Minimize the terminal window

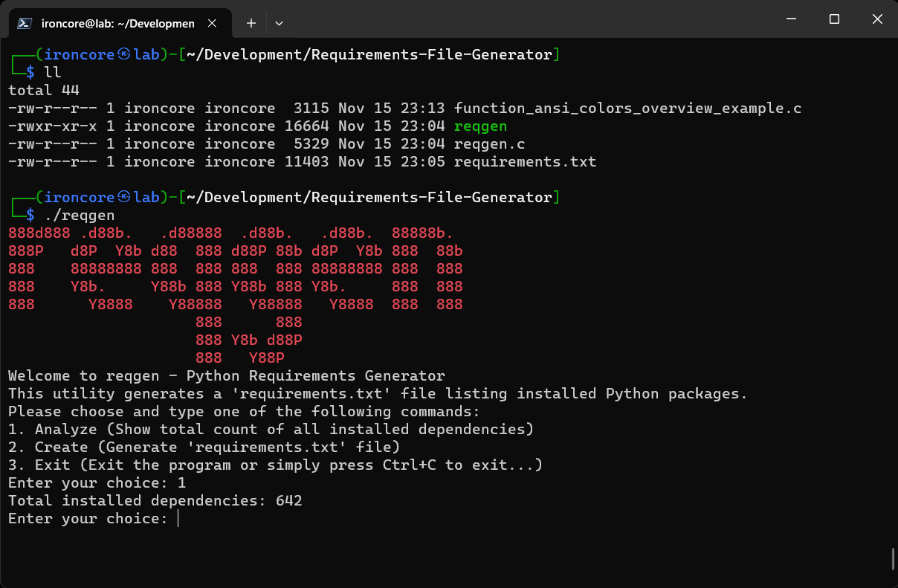click(790, 19)
